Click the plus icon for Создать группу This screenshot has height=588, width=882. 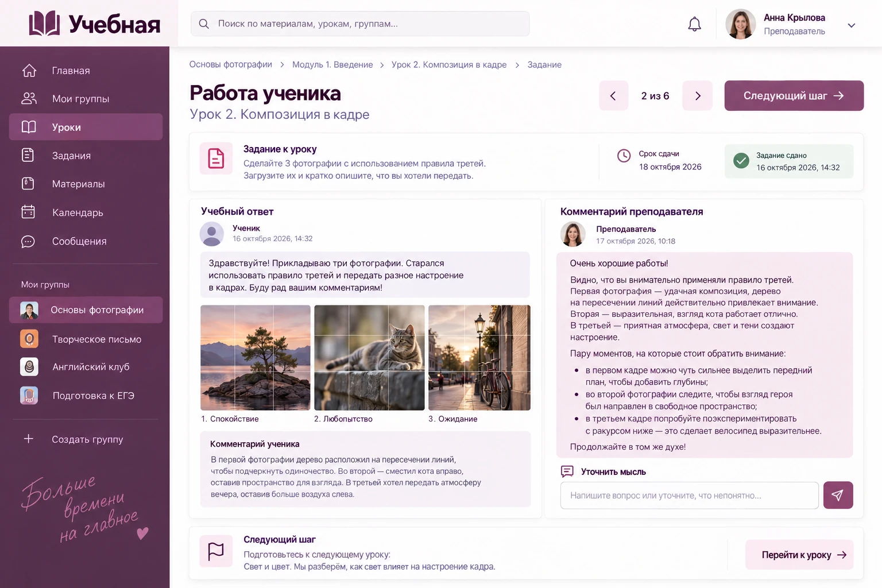[28, 439]
